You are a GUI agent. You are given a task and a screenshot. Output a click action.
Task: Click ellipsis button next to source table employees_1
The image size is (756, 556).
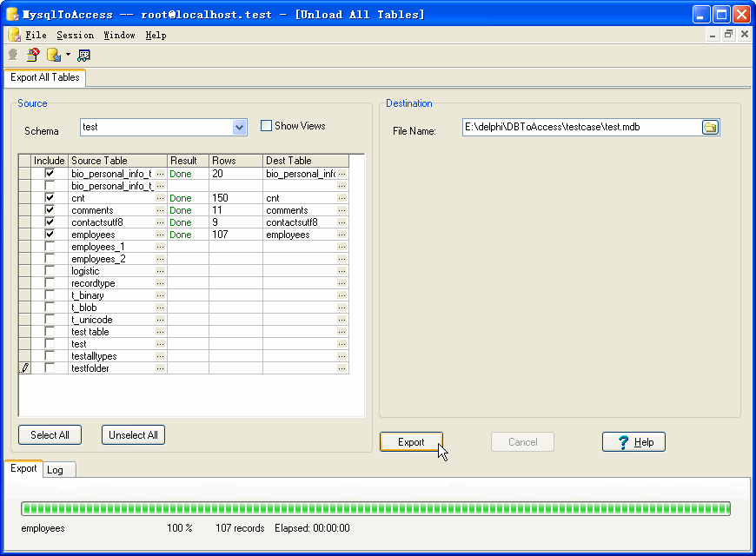click(x=160, y=247)
